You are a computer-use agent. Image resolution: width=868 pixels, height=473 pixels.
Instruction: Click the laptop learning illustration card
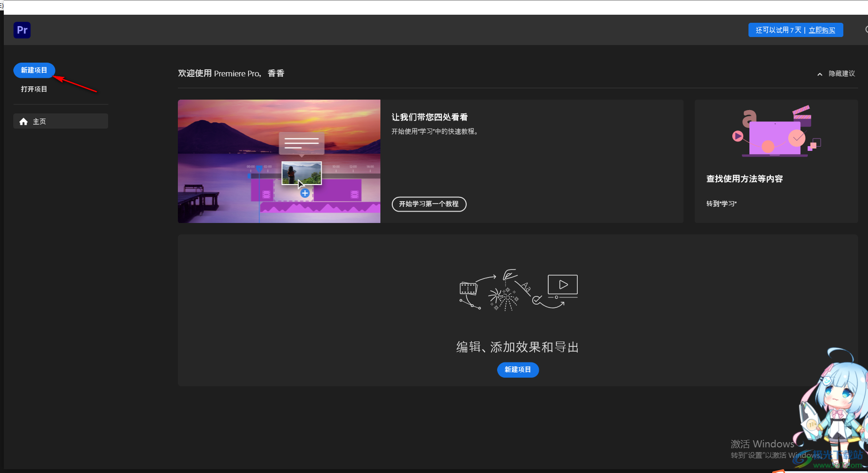pos(776,131)
